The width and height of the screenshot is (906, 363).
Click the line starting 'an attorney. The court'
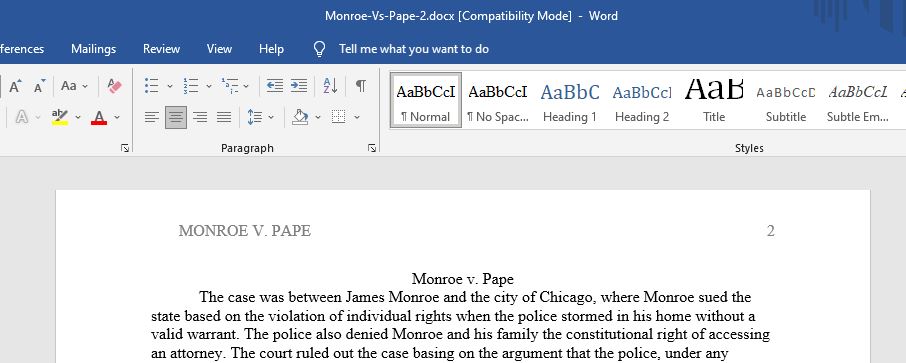[440, 353]
